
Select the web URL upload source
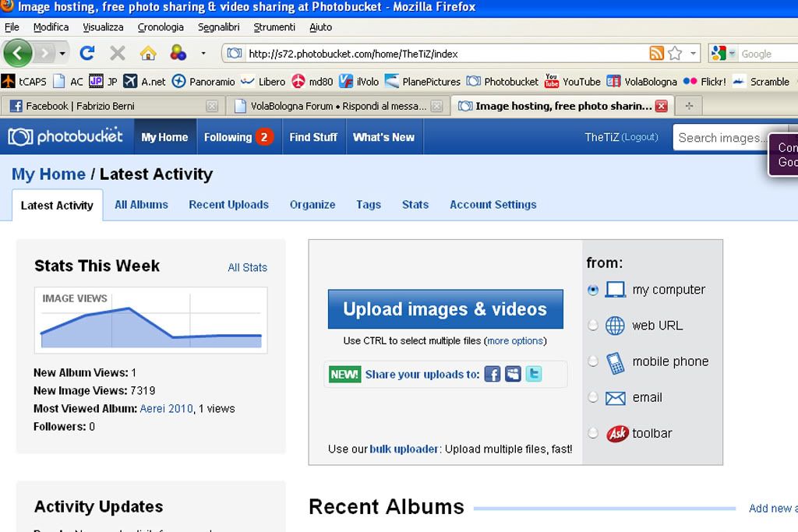coord(593,326)
